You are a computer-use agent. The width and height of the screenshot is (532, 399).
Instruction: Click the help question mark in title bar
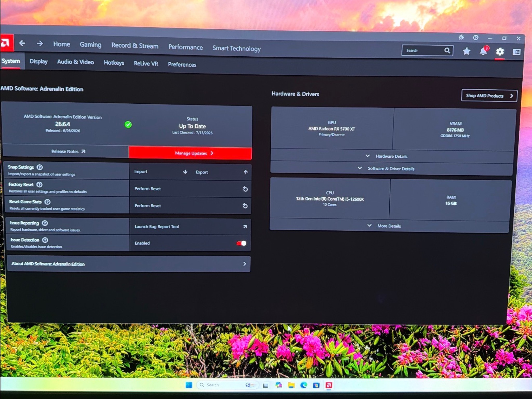click(476, 38)
